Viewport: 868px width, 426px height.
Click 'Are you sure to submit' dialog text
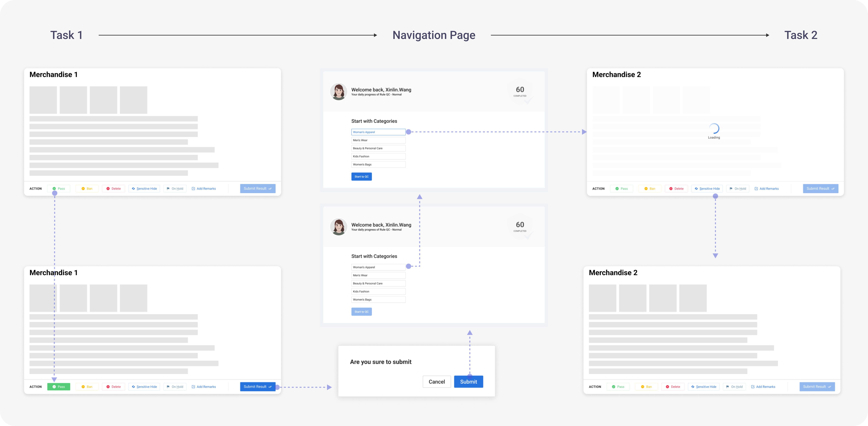[x=381, y=362]
